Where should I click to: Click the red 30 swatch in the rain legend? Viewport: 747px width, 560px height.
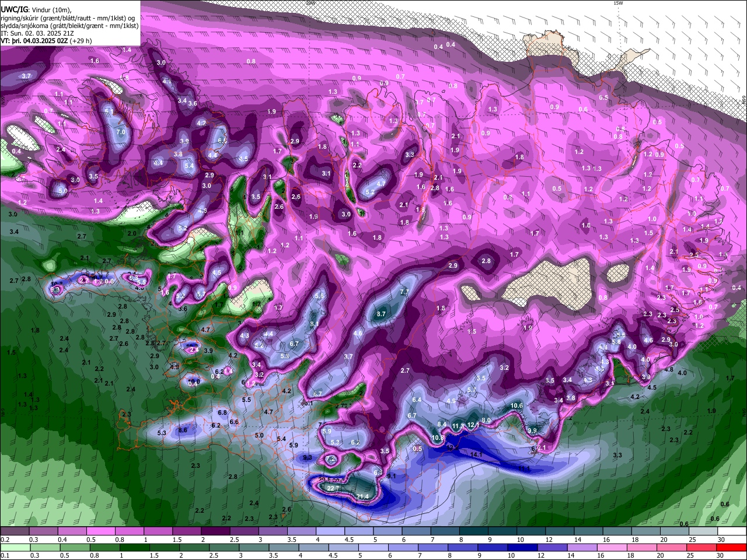pos(732,547)
